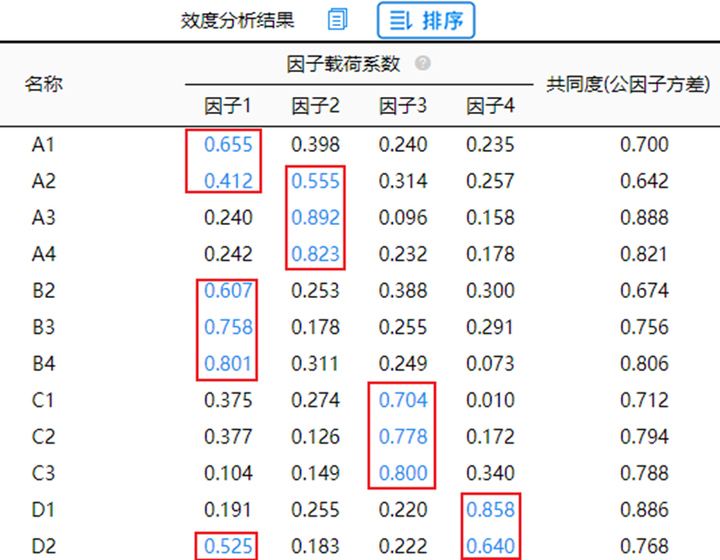Click the 效度分析结果 title

(237, 21)
